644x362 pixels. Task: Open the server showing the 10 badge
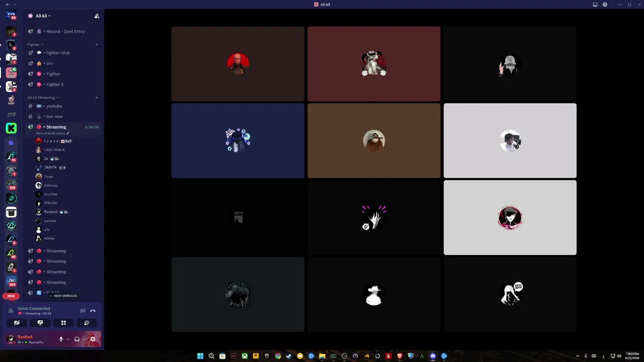[11, 157]
